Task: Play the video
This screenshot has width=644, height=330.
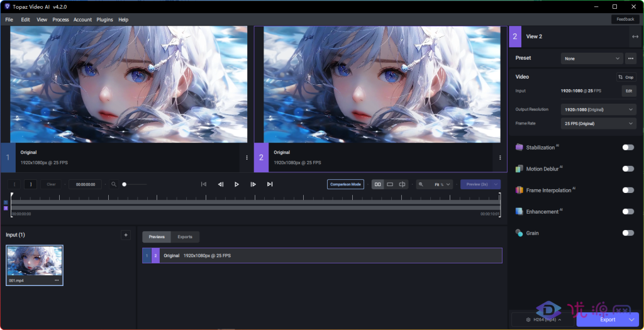Action: tap(236, 184)
